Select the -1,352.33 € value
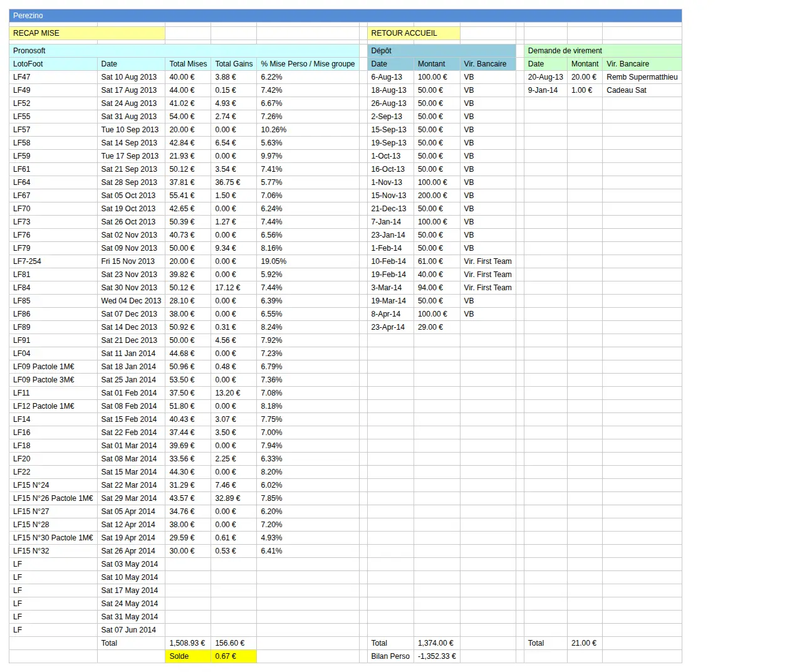Viewport: 802px width, 672px height. tap(437, 656)
